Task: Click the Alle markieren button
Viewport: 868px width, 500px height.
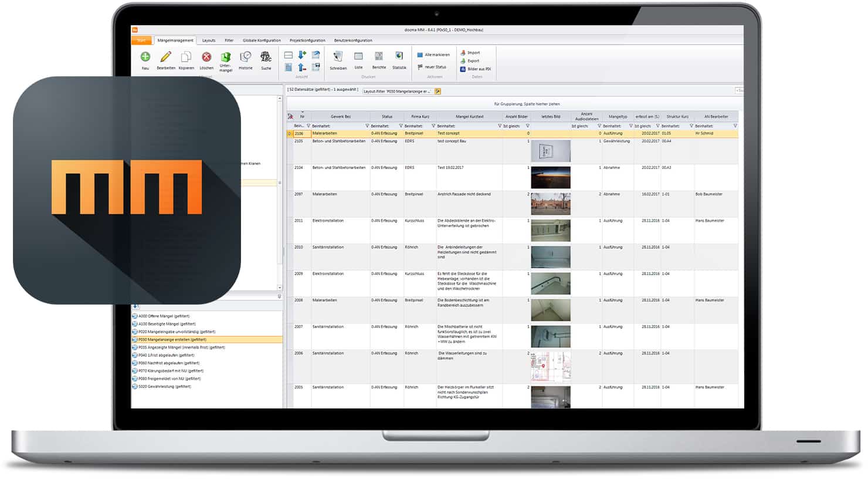Action: coord(433,55)
